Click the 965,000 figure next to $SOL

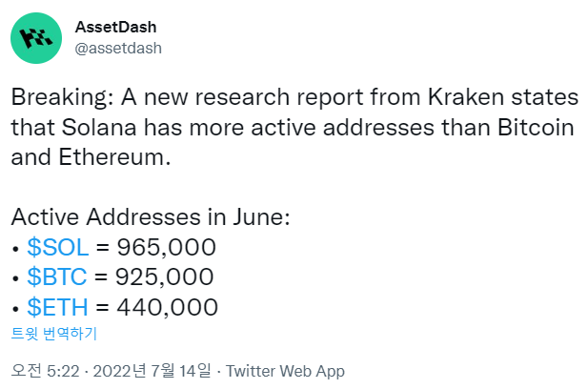tap(167, 247)
